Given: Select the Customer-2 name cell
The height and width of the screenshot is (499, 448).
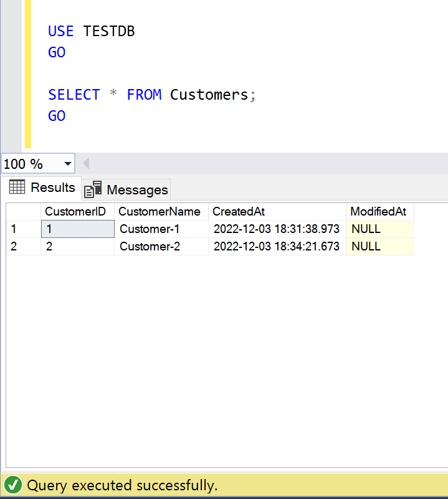Looking at the screenshot, I should pyautogui.click(x=150, y=247).
